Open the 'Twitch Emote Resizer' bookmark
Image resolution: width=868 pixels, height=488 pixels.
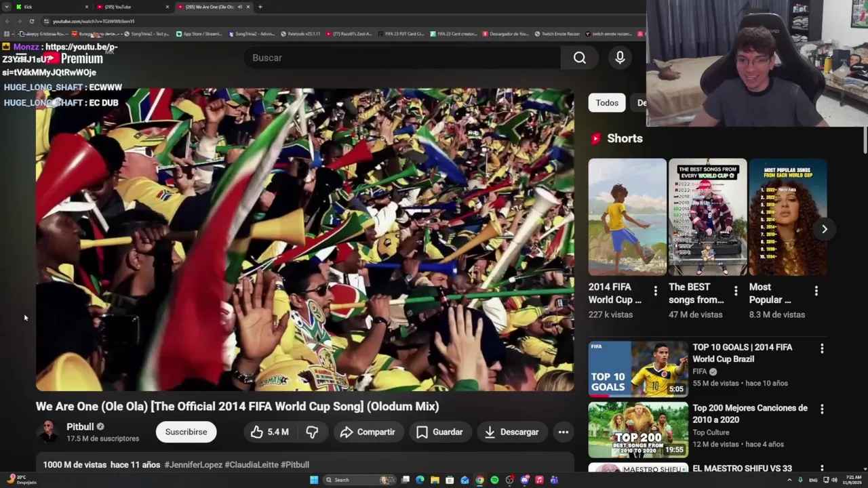pyautogui.click(x=557, y=34)
